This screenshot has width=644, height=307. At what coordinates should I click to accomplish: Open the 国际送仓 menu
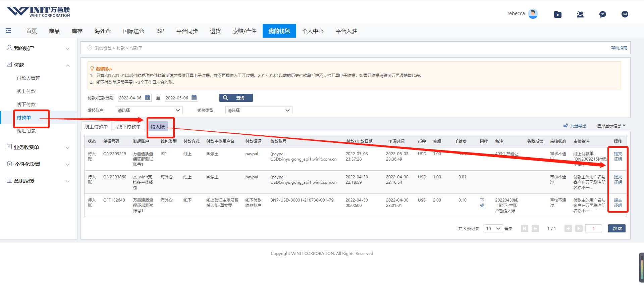133,31
